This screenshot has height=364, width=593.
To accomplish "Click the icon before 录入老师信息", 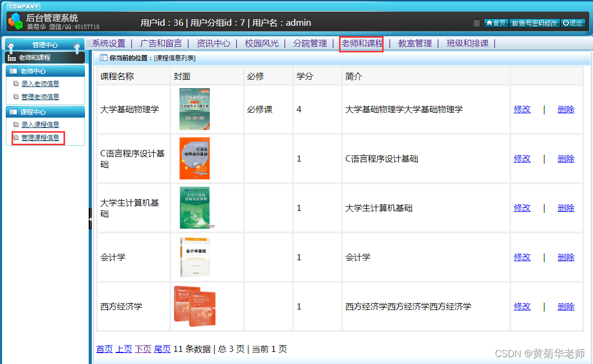I will (x=16, y=83).
